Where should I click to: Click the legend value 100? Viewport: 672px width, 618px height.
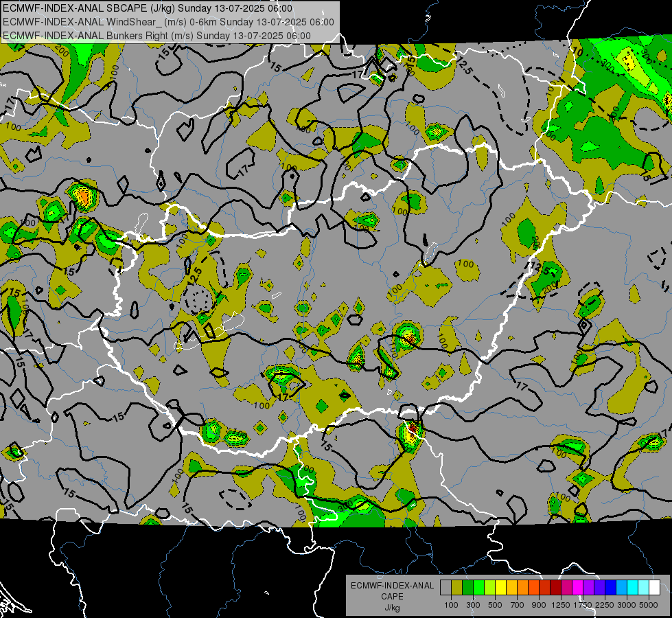click(x=451, y=605)
